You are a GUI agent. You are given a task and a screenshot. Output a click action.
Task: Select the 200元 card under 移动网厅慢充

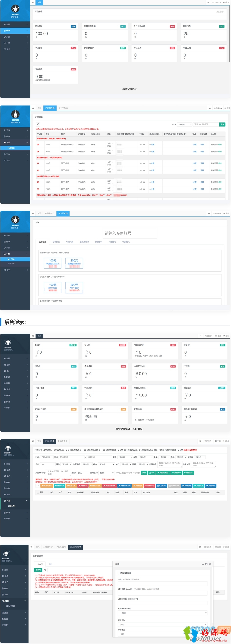click(74, 287)
